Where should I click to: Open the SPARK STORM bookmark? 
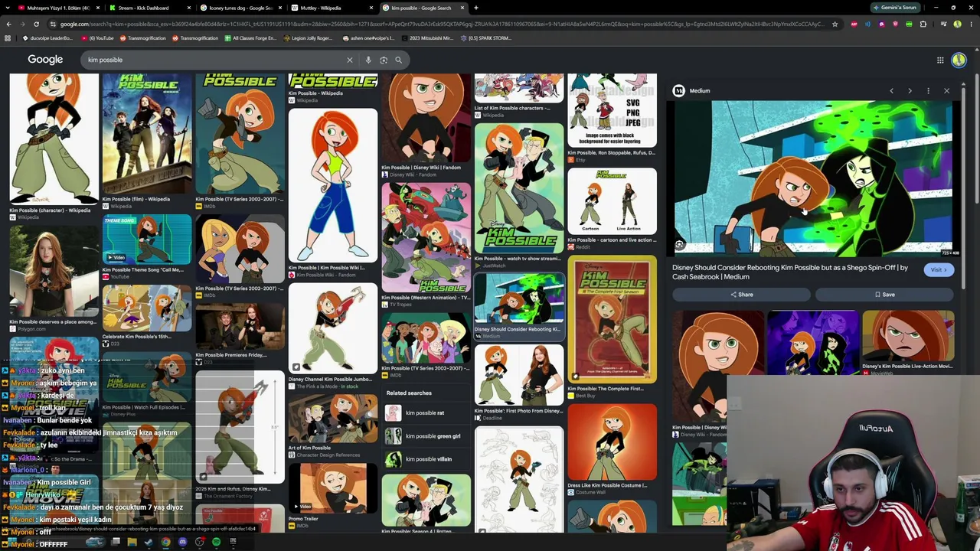point(485,37)
